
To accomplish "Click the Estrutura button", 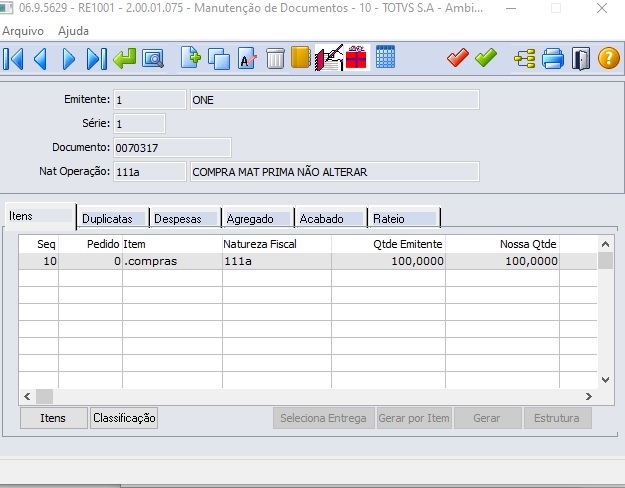I will coord(557,418).
